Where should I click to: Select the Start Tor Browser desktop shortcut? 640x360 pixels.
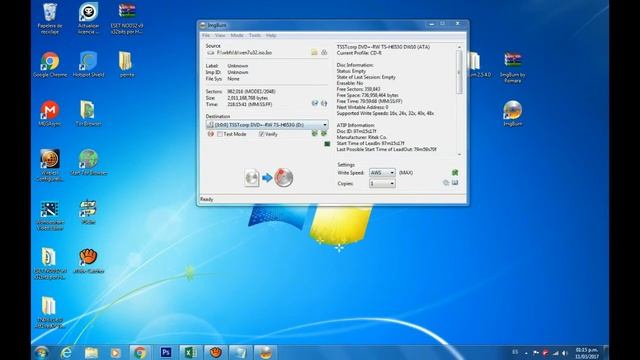tap(88, 162)
